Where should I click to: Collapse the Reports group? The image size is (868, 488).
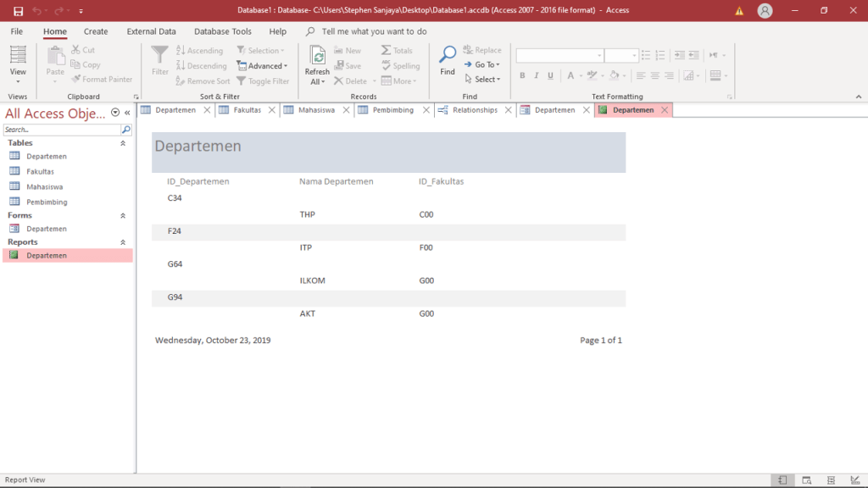click(x=123, y=242)
